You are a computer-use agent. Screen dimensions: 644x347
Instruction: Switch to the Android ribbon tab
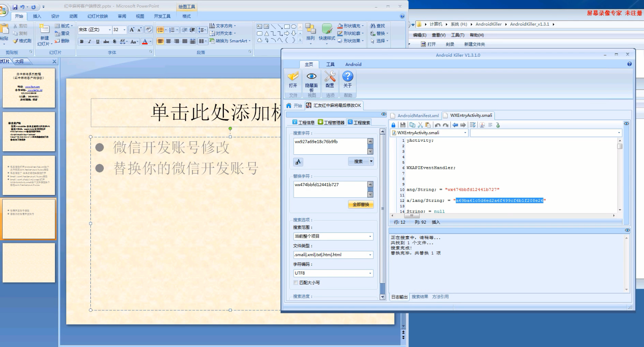[353, 64]
